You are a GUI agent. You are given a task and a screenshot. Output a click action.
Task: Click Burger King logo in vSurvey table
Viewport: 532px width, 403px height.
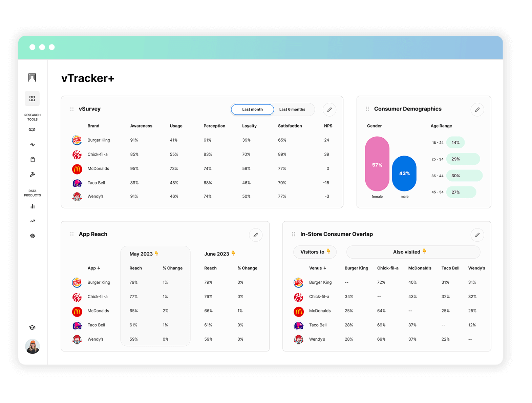[77, 140]
